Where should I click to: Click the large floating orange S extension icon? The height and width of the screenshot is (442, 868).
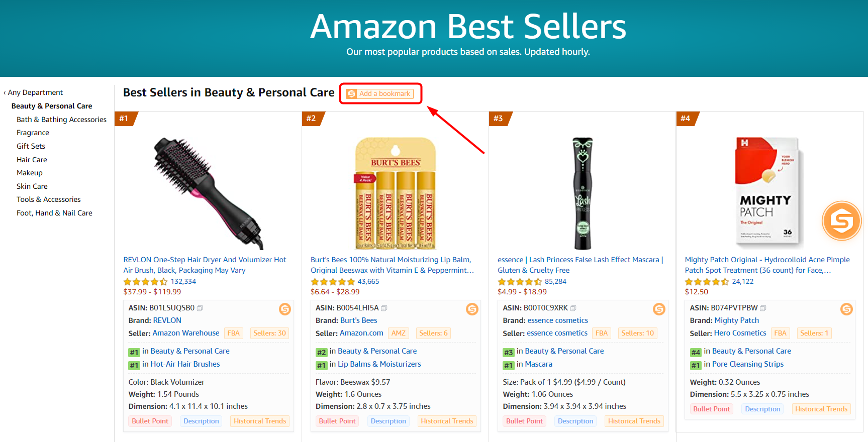(841, 220)
